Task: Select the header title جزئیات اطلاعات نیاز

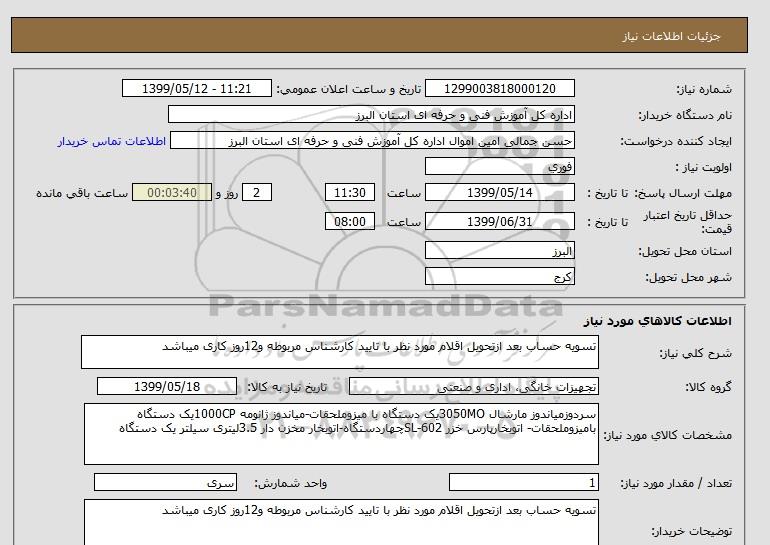Action: click(671, 36)
